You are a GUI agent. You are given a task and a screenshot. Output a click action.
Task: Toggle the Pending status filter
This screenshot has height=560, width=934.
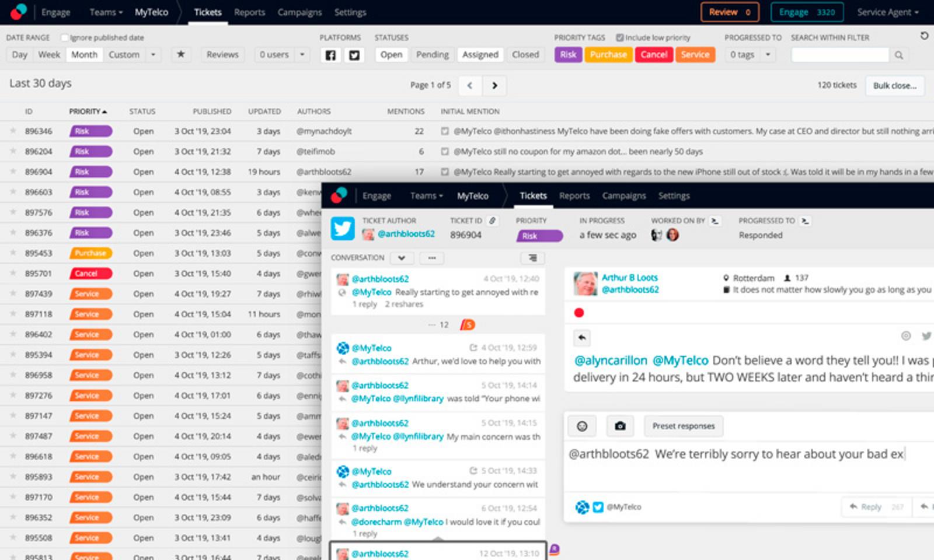tap(432, 54)
